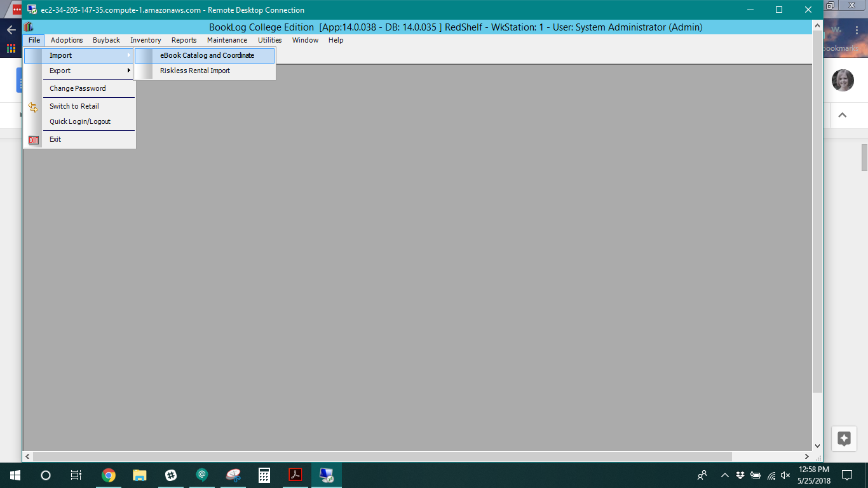
Task: Open Cortana search circle
Action: (x=46, y=475)
